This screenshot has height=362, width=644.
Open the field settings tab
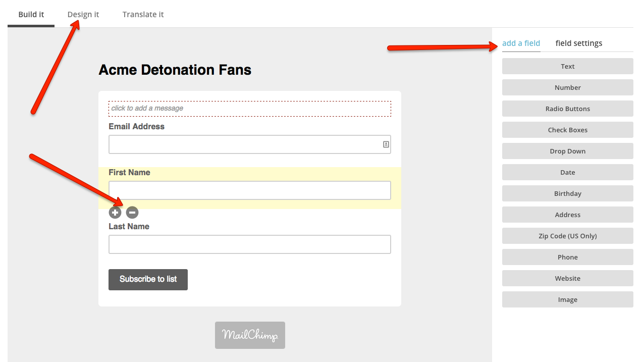(x=579, y=43)
